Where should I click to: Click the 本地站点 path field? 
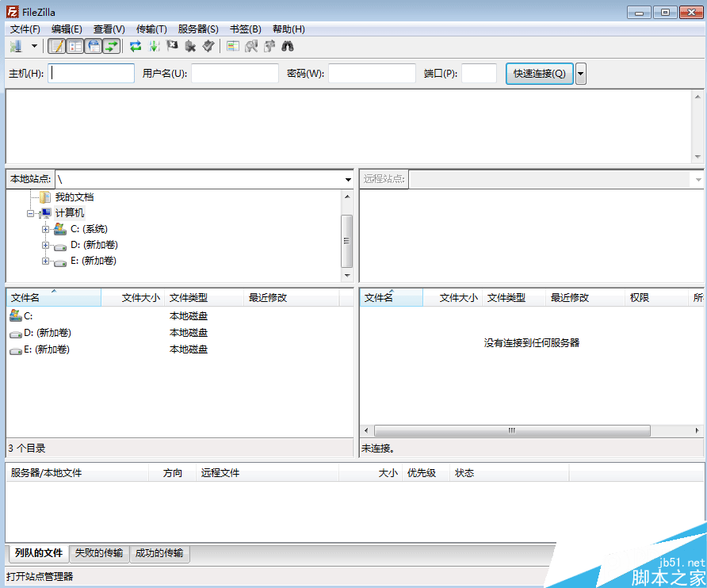pyautogui.click(x=199, y=179)
